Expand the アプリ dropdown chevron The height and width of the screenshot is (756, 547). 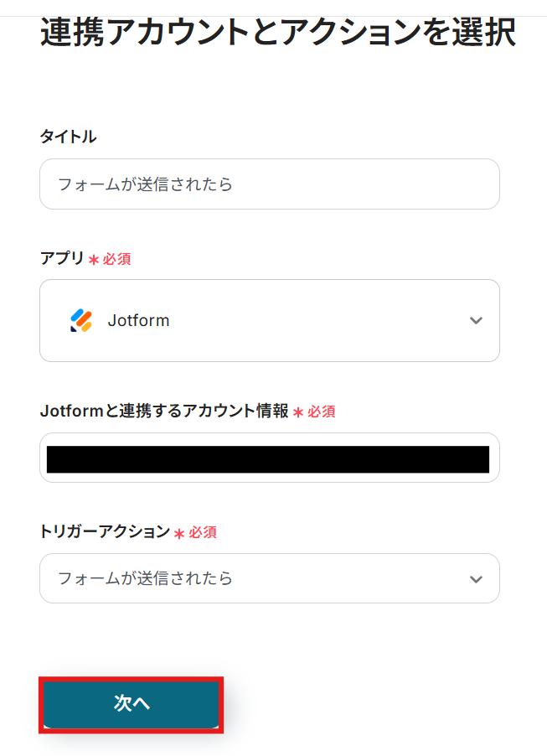tap(476, 320)
